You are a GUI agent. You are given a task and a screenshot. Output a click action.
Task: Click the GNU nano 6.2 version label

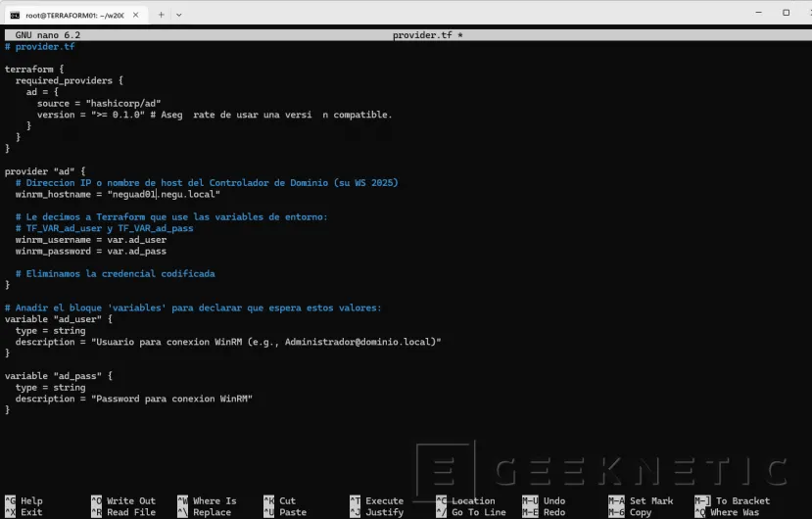(x=48, y=35)
